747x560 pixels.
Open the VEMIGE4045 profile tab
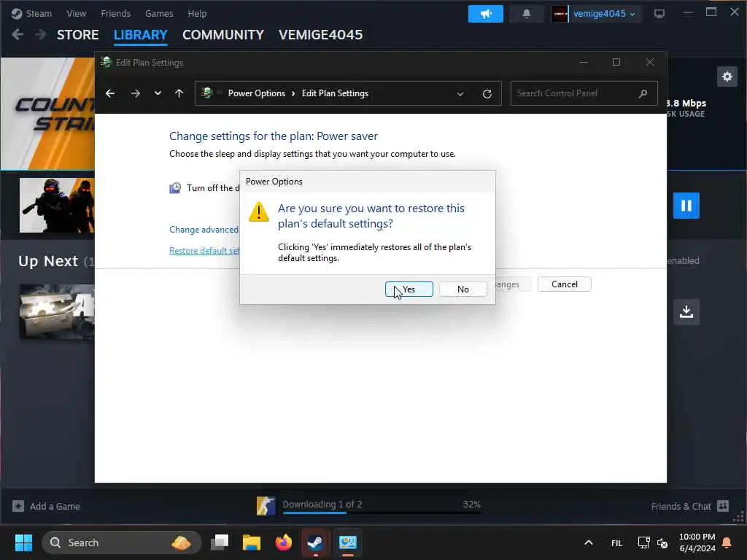(x=321, y=35)
